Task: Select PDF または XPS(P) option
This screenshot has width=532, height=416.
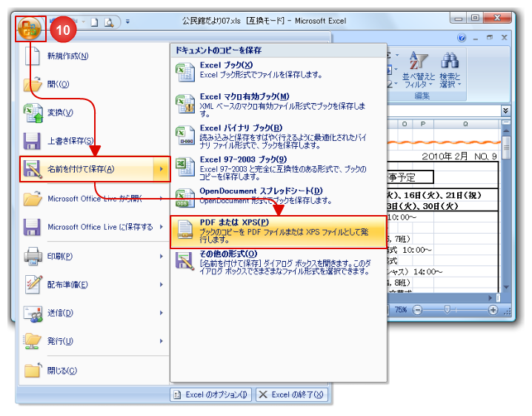Action: (278, 231)
